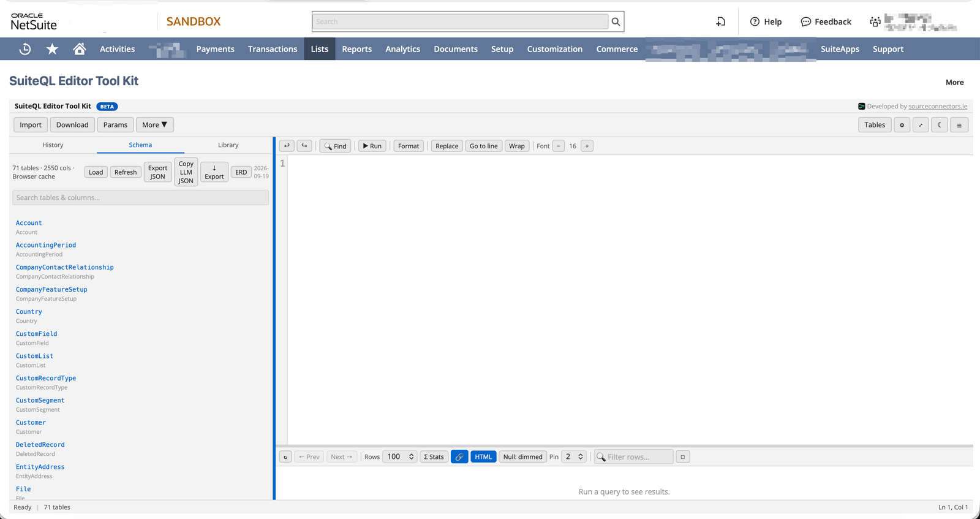The height and width of the screenshot is (519, 980).
Task: Open the SuiteApps menu
Action: pyautogui.click(x=840, y=49)
